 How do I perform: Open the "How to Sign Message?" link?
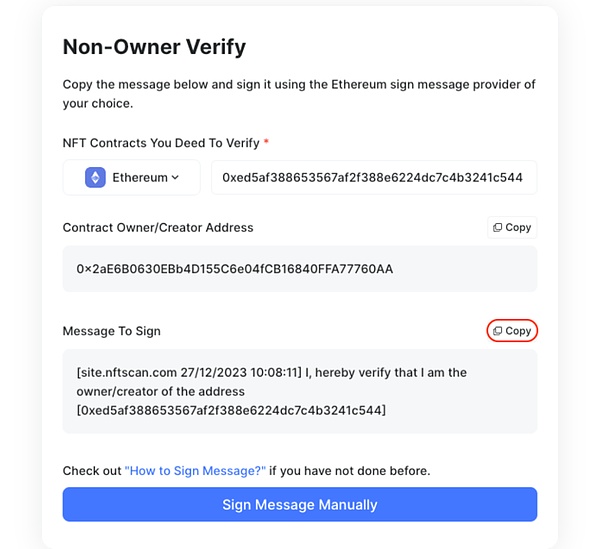coord(195,471)
